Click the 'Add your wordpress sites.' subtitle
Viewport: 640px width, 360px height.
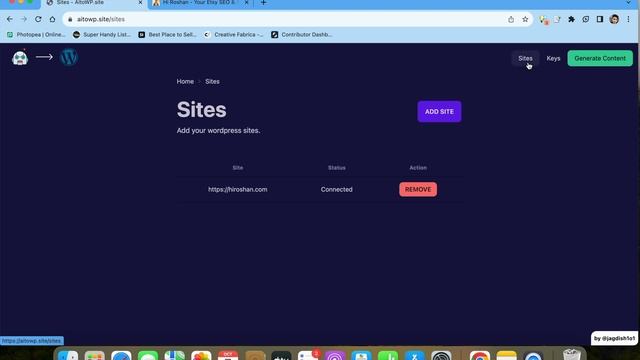tap(218, 131)
